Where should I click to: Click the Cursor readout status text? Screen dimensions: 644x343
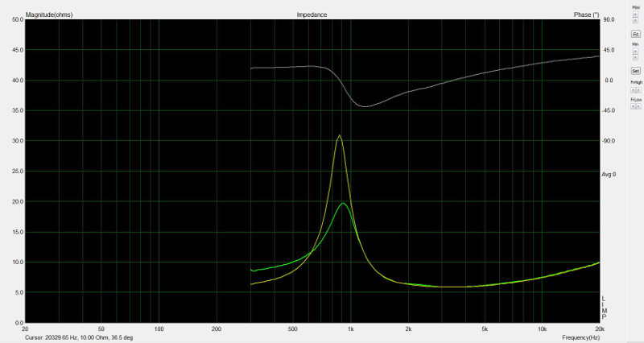tap(80, 337)
